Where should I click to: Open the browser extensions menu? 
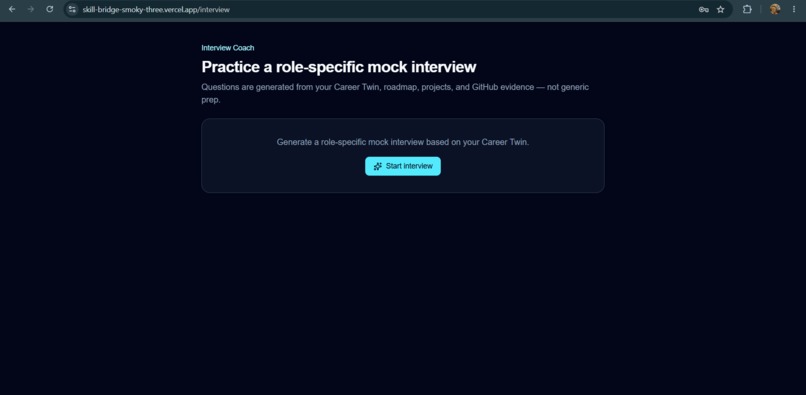[747, 9]
